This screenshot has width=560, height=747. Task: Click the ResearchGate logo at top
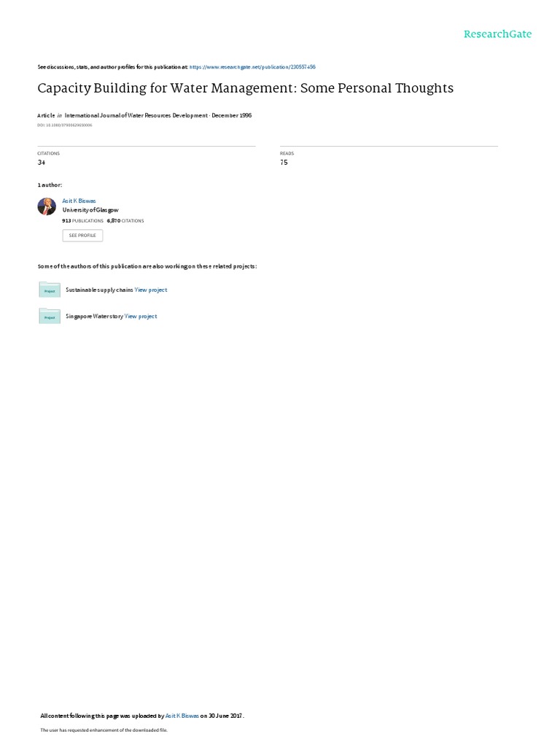point(497,34)
